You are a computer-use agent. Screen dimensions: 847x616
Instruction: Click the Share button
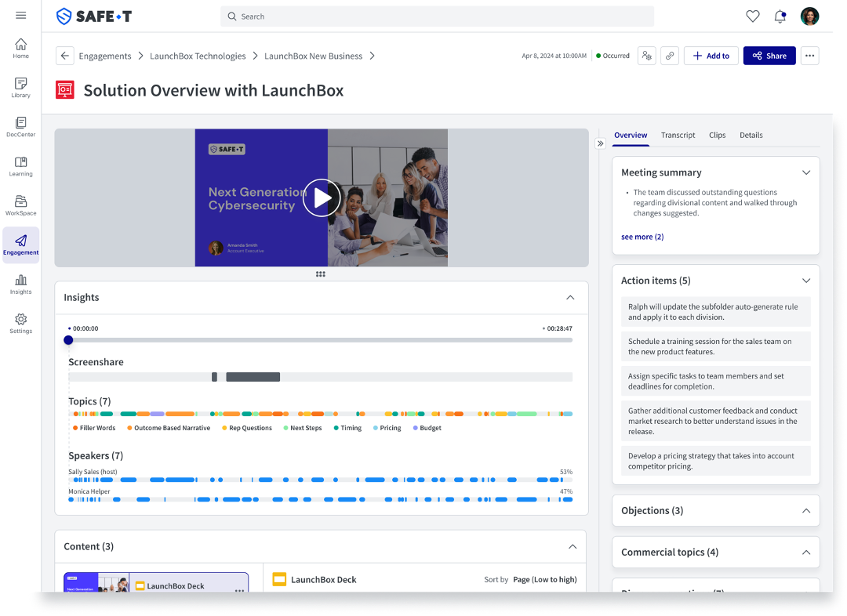[x=769, y=56]
